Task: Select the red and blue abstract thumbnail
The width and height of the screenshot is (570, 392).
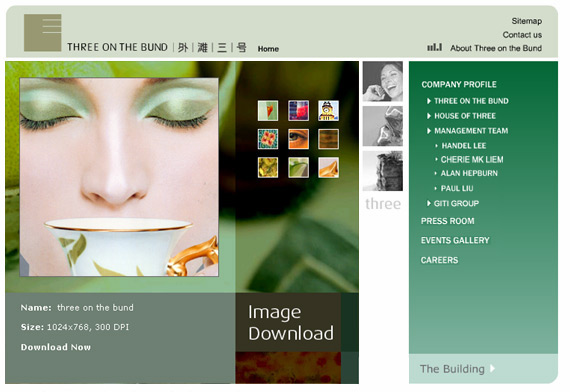Action: tap(298, 111)
